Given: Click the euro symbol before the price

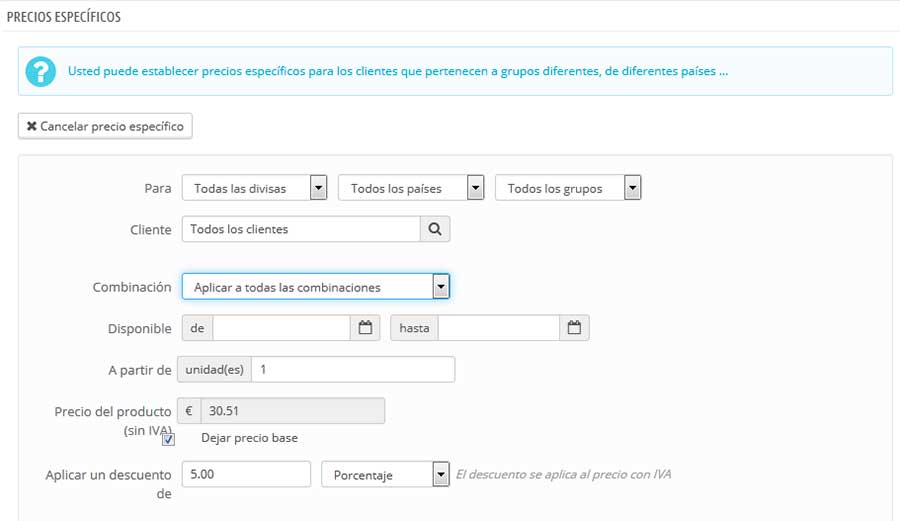Looking at the screenshot, I should 189,410.
